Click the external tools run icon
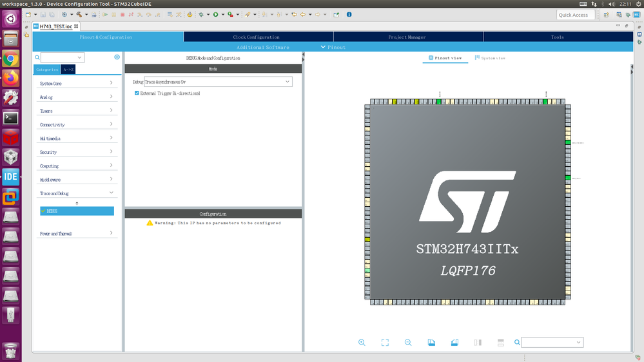The height and width of the screenshot is (362, 644). coord(230,14)
